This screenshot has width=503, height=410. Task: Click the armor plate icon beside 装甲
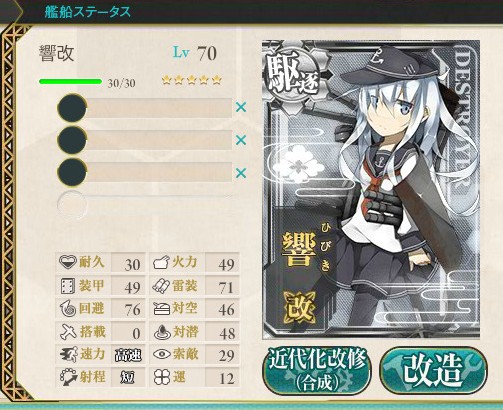click(68, 286)
